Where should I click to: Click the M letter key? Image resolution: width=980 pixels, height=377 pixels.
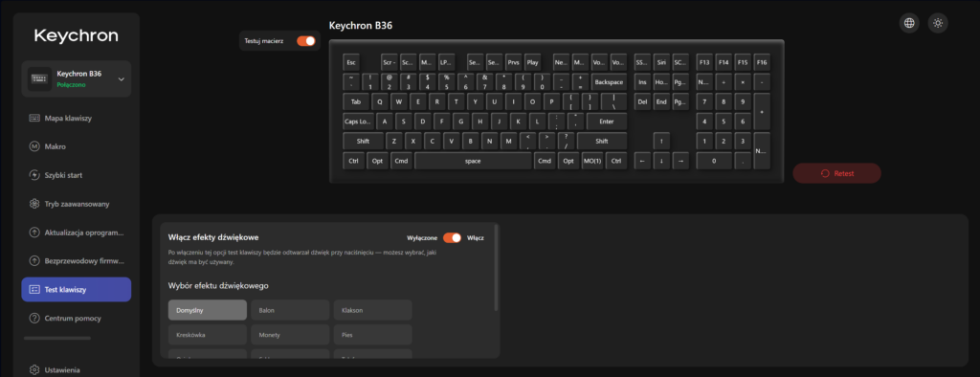tap(509, 141)
